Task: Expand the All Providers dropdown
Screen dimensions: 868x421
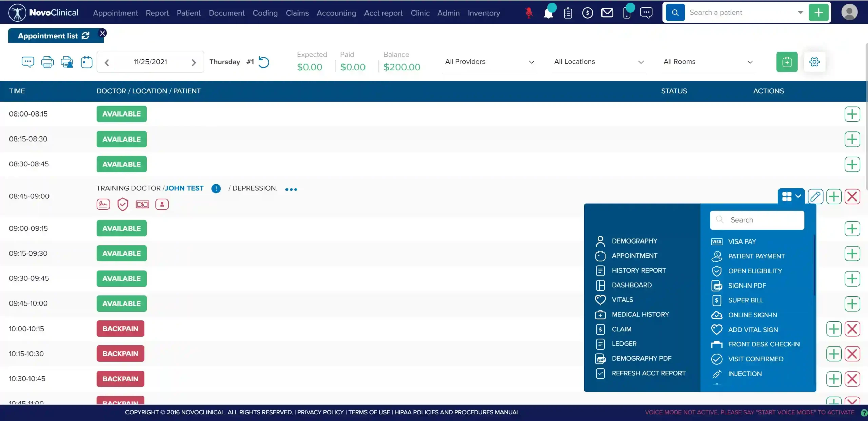Action: (490, 62)
